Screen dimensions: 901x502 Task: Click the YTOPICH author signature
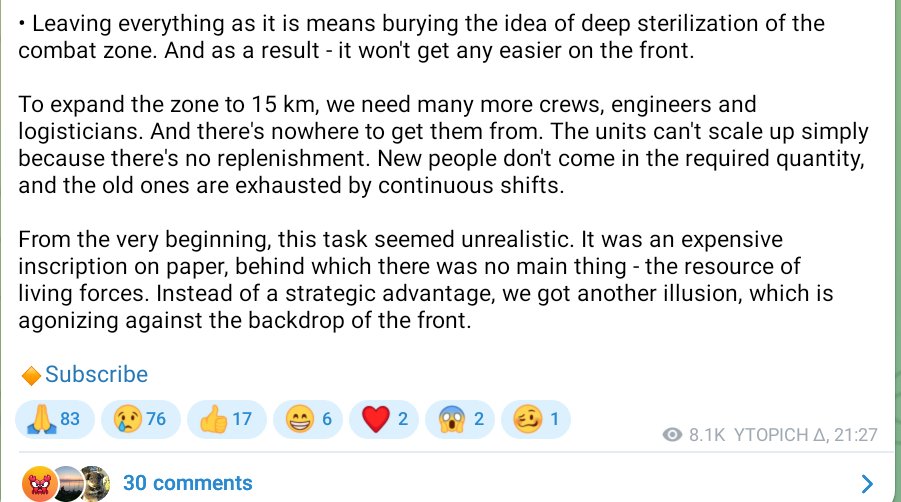point(780,435)
